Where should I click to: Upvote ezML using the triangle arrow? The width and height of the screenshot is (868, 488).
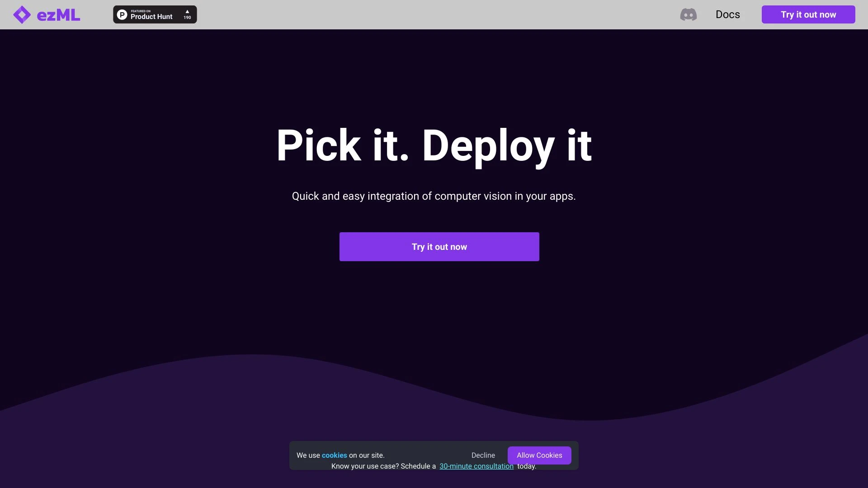(187, 11)
